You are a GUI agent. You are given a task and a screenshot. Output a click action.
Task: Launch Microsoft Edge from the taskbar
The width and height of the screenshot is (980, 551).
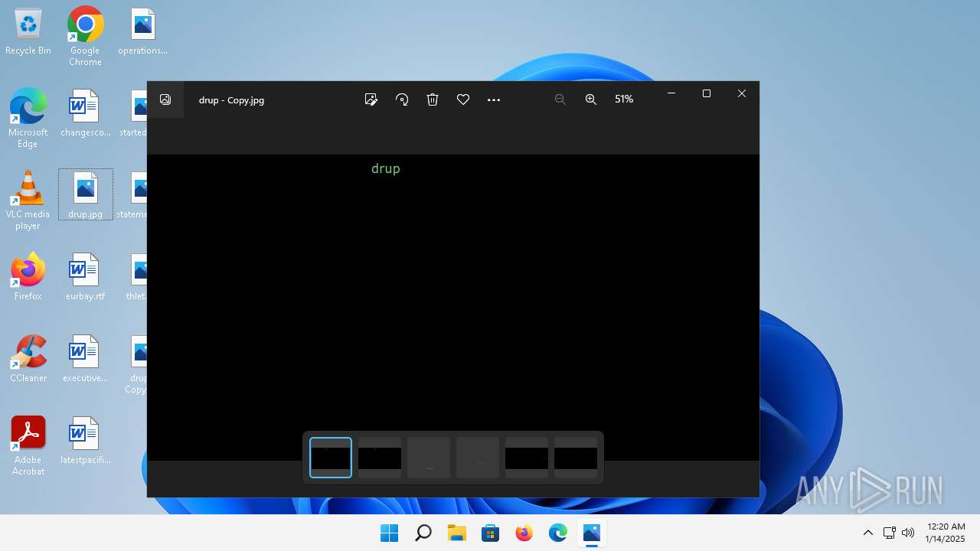558,533
